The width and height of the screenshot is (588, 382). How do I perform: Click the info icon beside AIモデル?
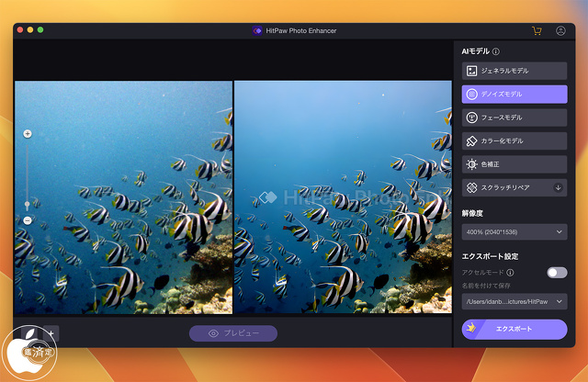(x=496, y=51)
